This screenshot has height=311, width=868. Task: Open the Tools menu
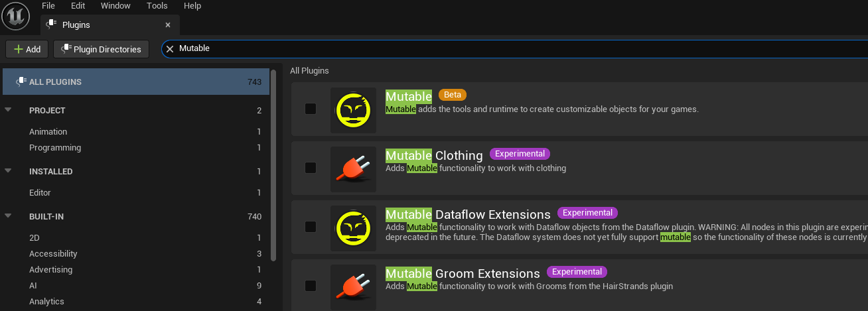point(157,6)
